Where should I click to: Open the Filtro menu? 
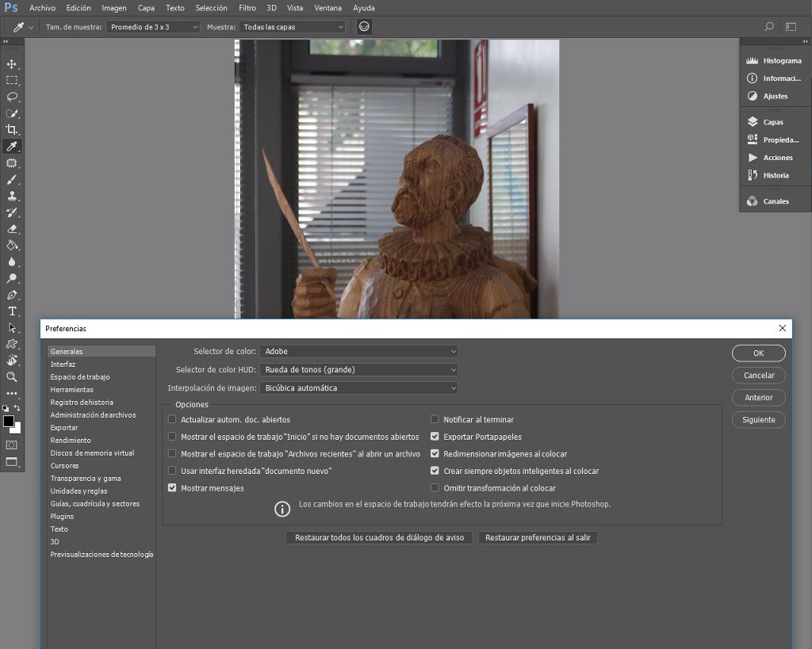(247, 8)
